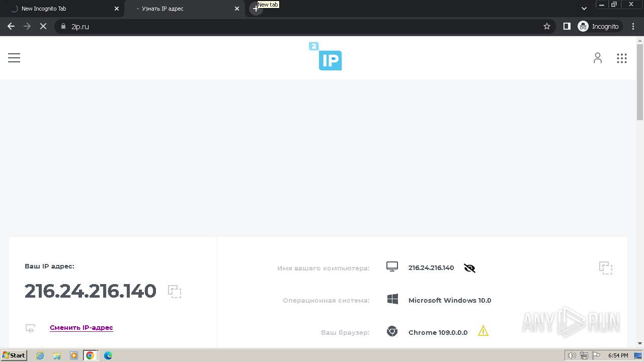Screen dimensions: 644x362
Task: Click the scrollbar down arrow
Action: point(640,343)
